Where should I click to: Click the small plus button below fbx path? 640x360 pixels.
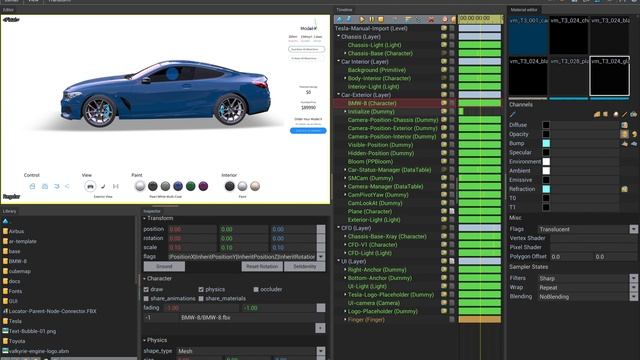[320, 328]
